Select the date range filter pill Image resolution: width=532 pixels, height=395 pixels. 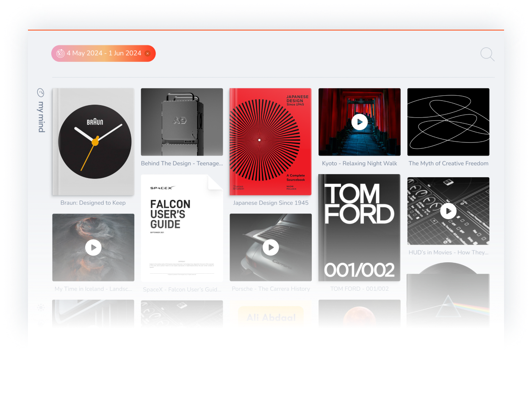103,53
